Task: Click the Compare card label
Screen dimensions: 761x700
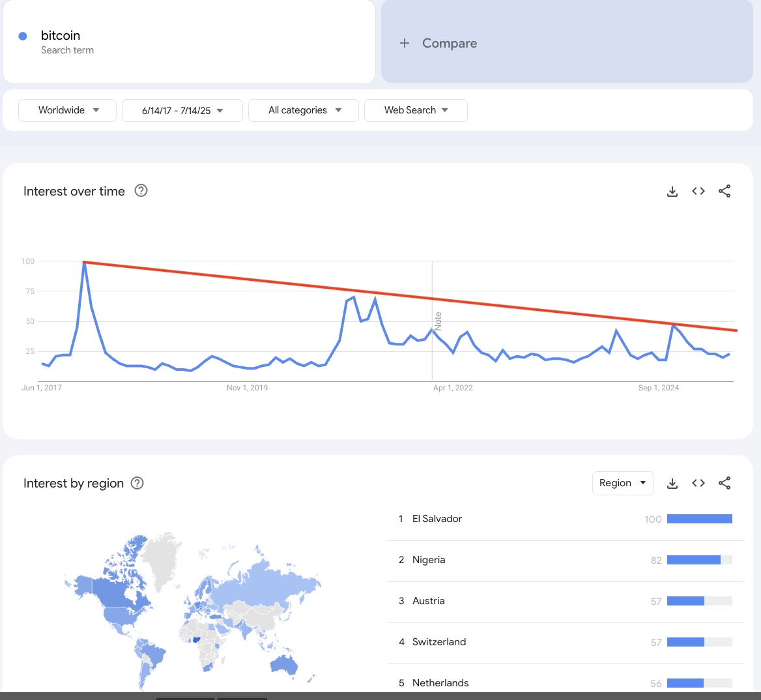Action: pos(450,43)
